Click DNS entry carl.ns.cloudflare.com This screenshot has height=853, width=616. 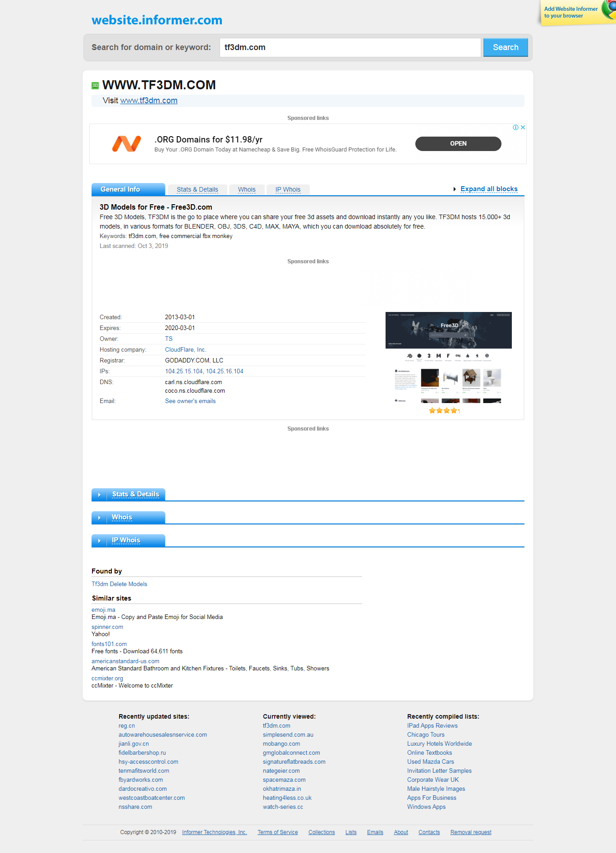pos(193,382)
